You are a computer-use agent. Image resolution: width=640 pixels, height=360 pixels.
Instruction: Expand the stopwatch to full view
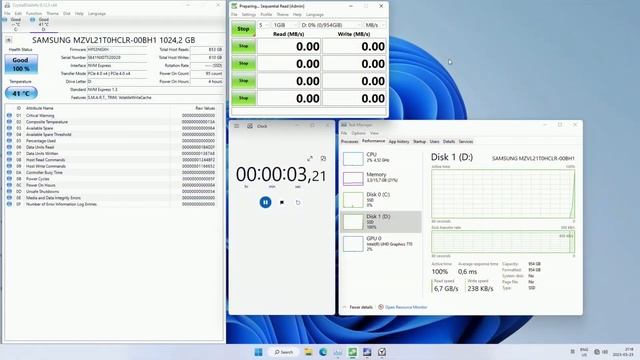coord(310,158)
